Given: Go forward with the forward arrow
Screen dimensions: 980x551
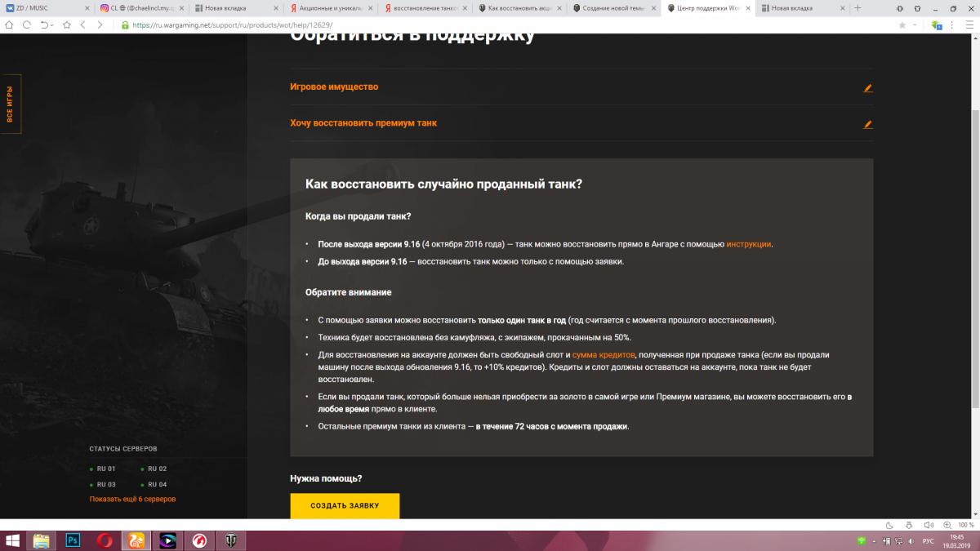Looking at the screenshot, I should (100, 24).
